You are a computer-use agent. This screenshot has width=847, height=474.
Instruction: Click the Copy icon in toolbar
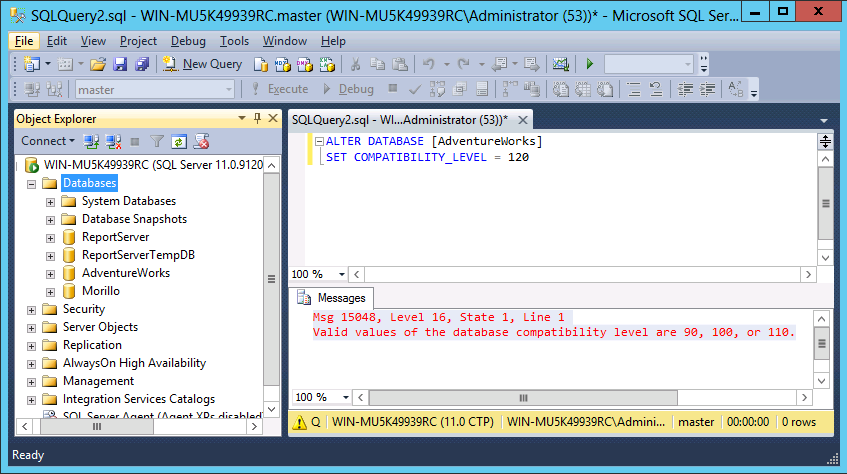click(x=377, y=64)
